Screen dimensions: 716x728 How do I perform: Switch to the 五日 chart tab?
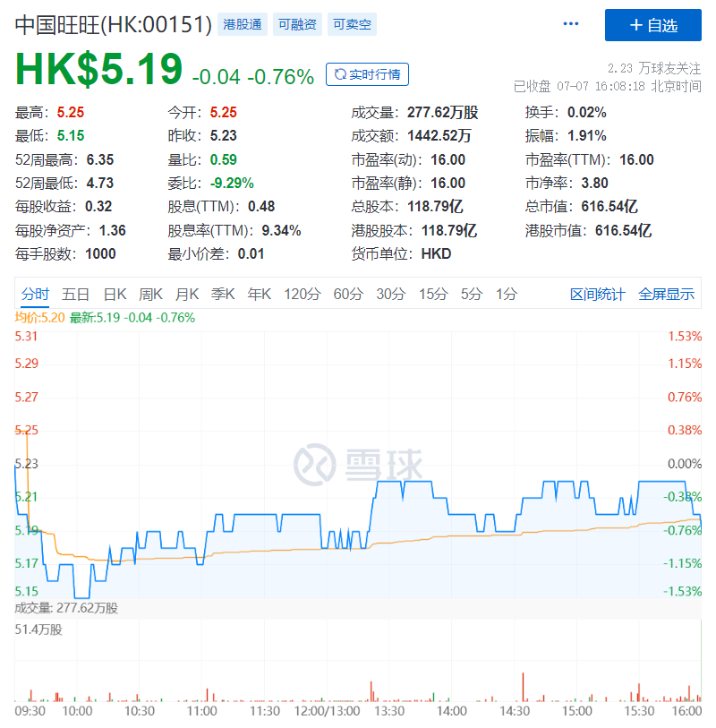coord(76,294)
